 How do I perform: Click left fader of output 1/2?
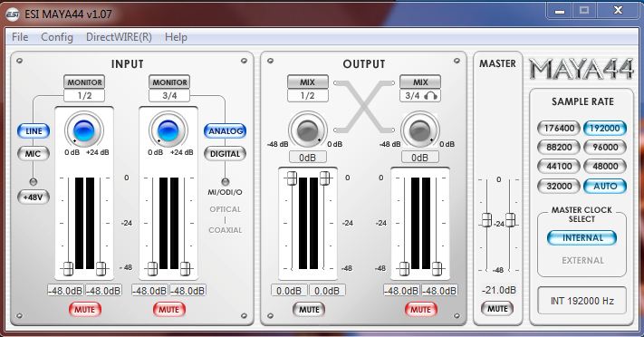click(292, 178)
